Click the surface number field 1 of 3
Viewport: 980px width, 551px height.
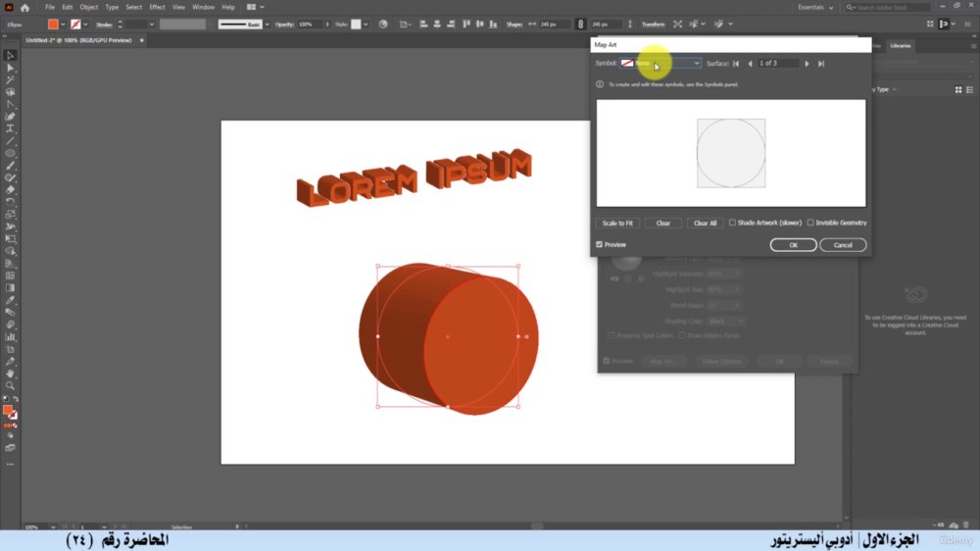(778, 63)
